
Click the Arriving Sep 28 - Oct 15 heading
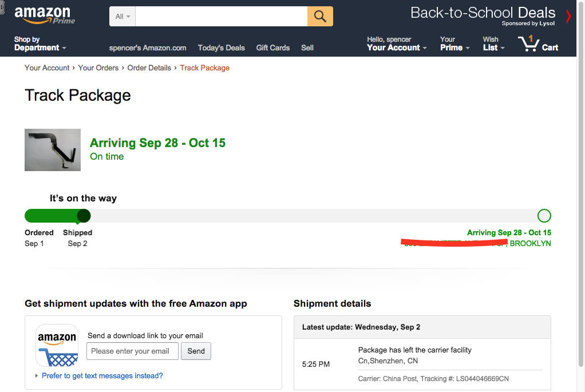(x=157, y=143)
